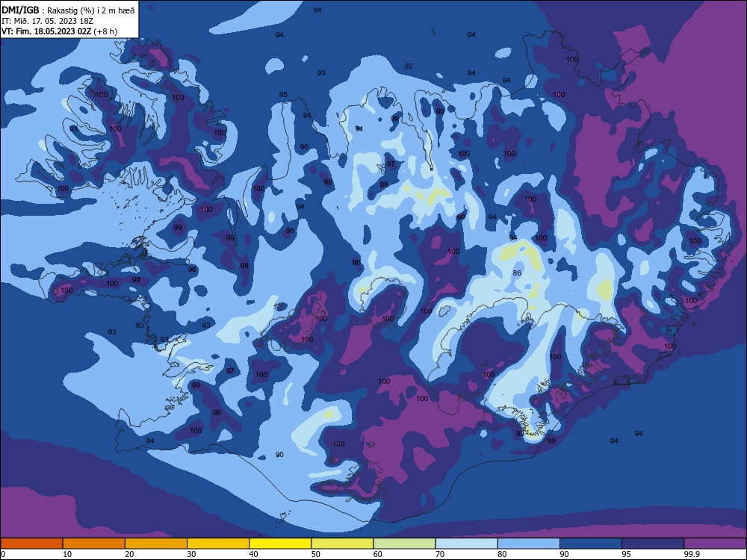Select the 20–30 legend color band
This screenshot has width=747, height=560.
tap(156, 544)
